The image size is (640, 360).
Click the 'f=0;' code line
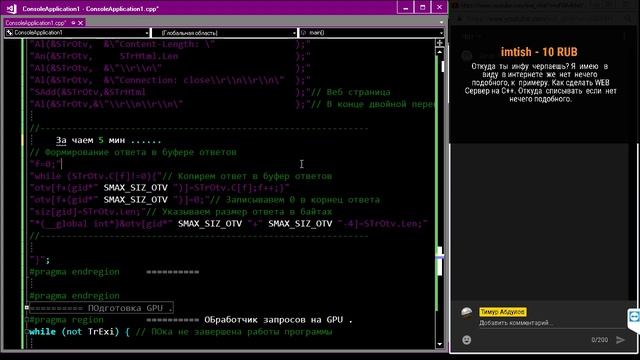(x=46, y=164)
